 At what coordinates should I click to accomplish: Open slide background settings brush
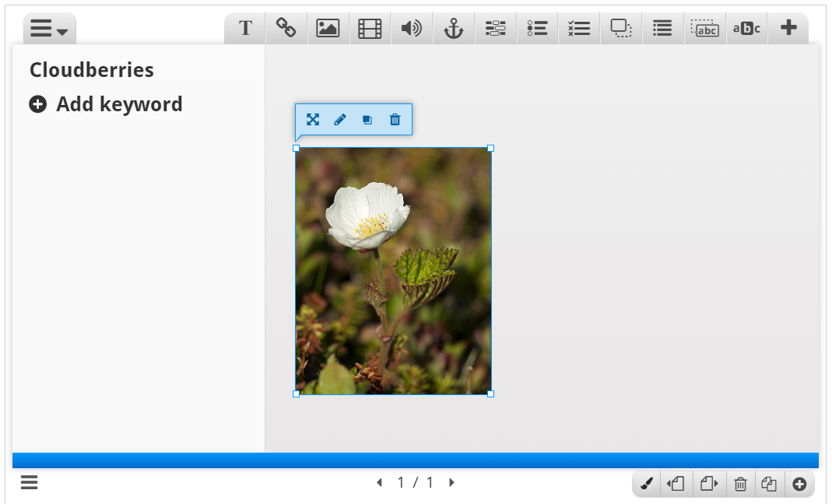646,484
